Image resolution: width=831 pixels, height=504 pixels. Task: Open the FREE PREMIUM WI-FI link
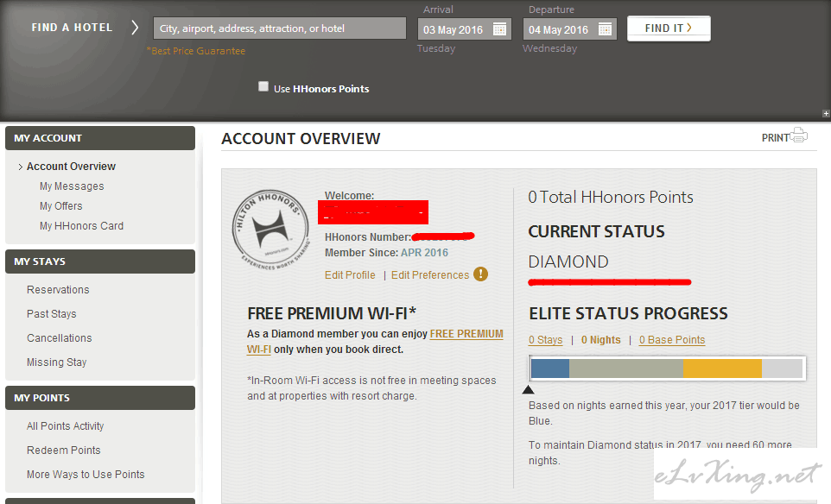tap(466, 334)
